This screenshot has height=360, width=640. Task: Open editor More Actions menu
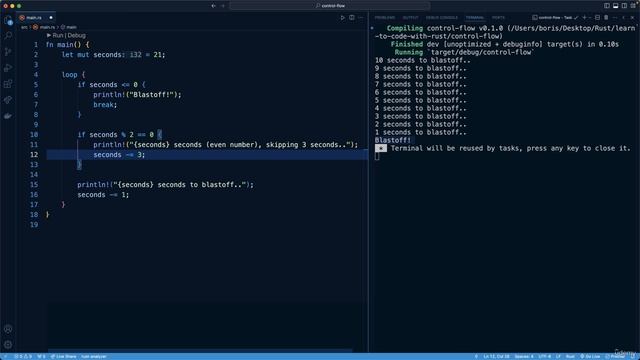click(x=361, y=18)
